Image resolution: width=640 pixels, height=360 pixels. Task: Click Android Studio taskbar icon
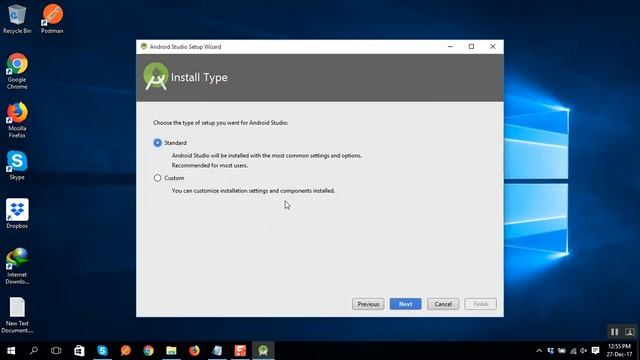pyautogui.click(x=263, y=351)
